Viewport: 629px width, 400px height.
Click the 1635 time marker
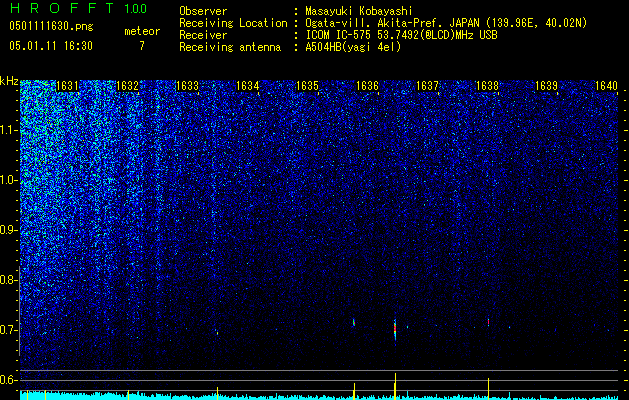pos(307,86)
